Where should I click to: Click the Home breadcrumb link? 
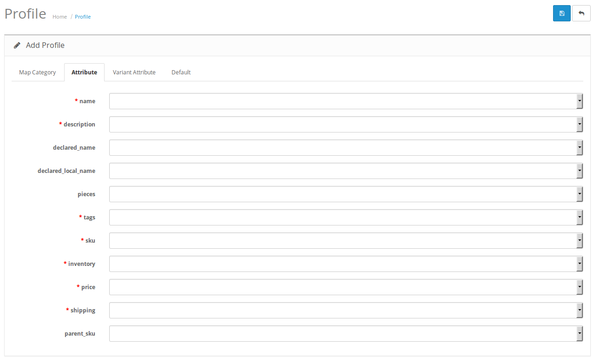59,17
